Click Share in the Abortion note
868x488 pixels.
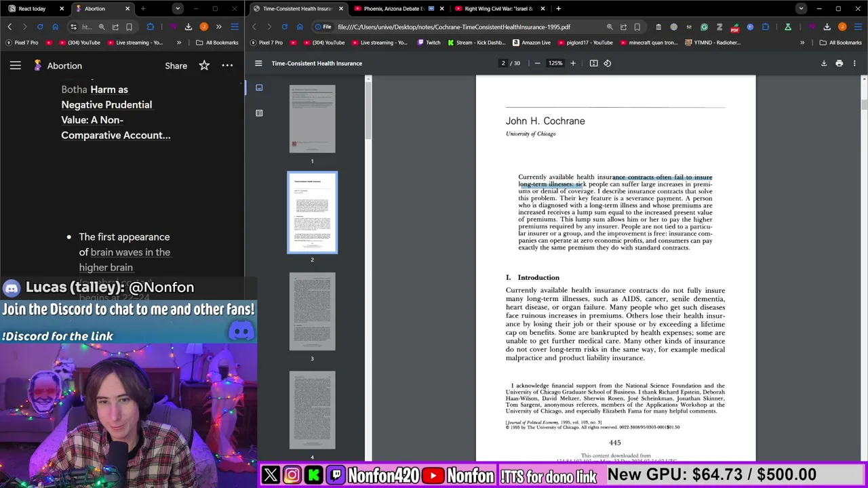coord(176,66)
